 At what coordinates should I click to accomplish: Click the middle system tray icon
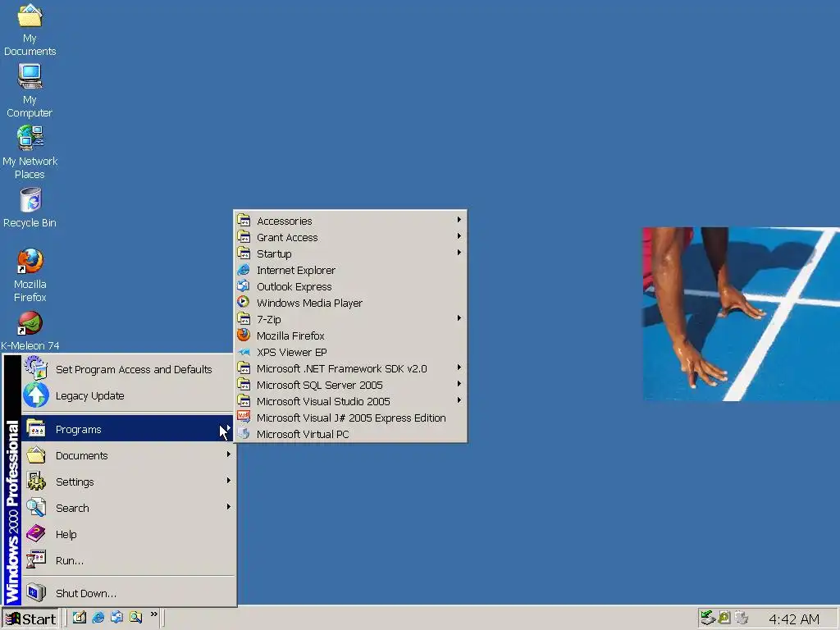pyautogui.click(x=724, y=618)
